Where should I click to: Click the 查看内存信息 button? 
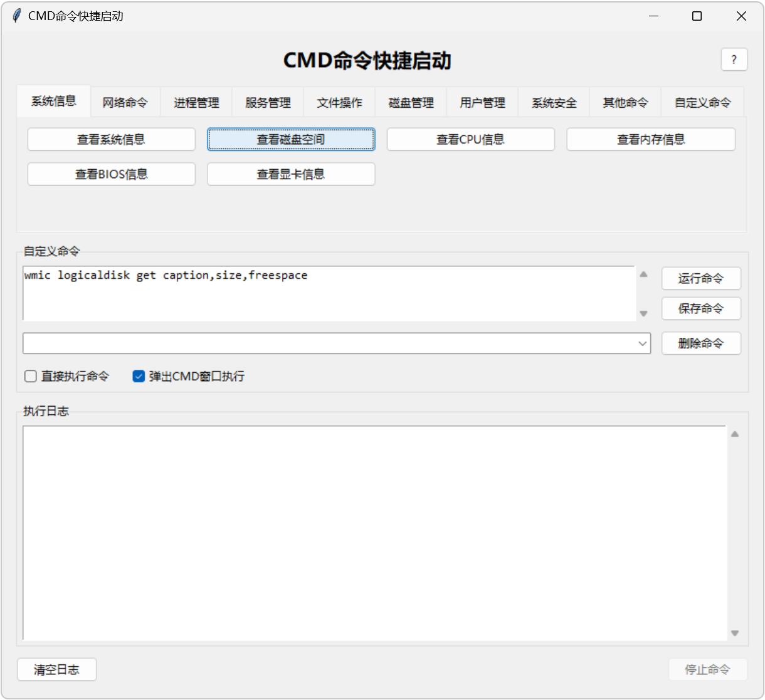[x=651, y=139]
